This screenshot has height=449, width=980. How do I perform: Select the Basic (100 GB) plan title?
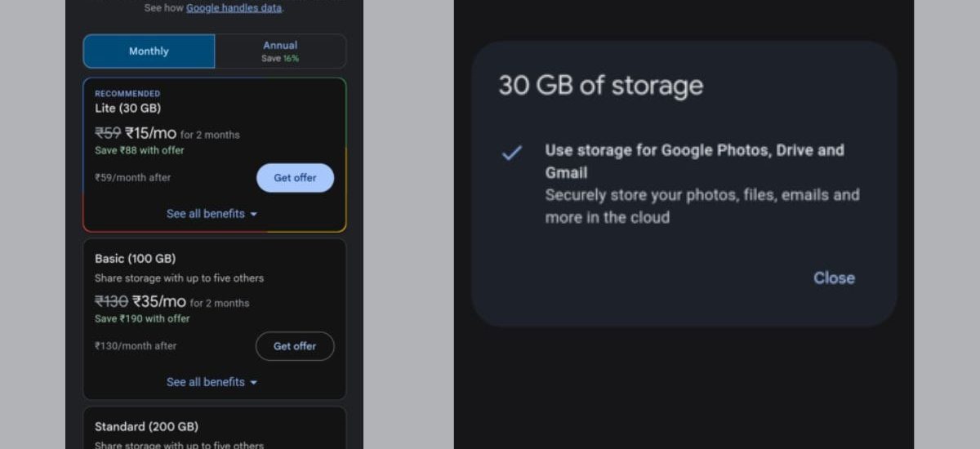(x=135, y=259)
